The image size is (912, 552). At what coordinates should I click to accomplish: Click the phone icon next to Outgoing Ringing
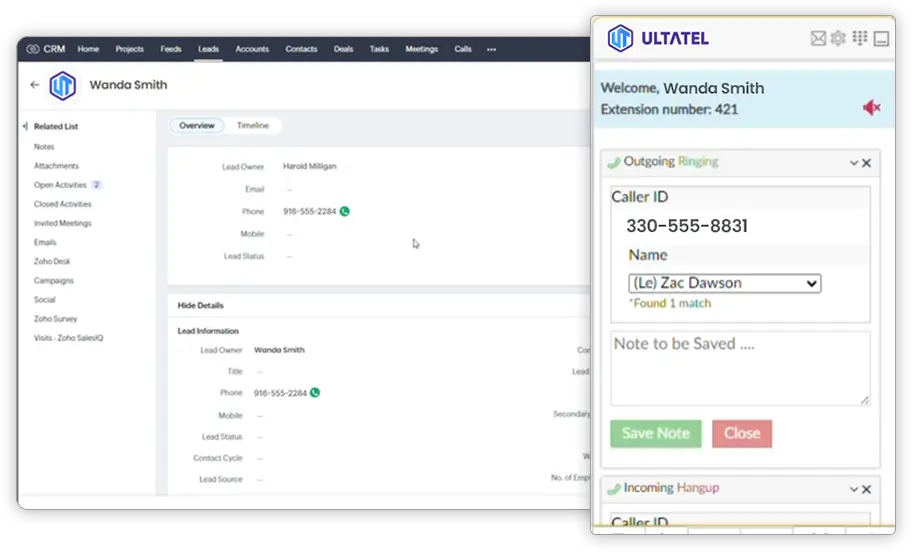click(x=614, y=162)
